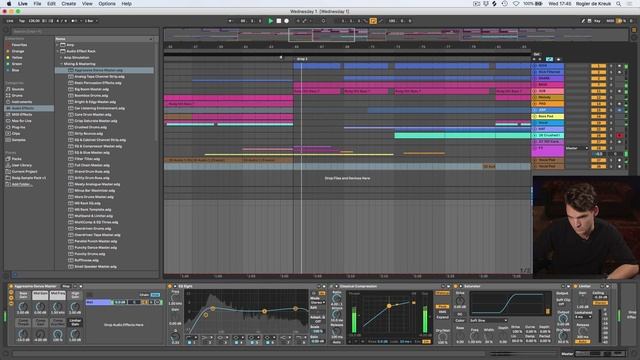The height and width of the screenshot is (360, 640).
Task: Collapse the Mixing & Mastering folder
Action: [x=61, y=64]
